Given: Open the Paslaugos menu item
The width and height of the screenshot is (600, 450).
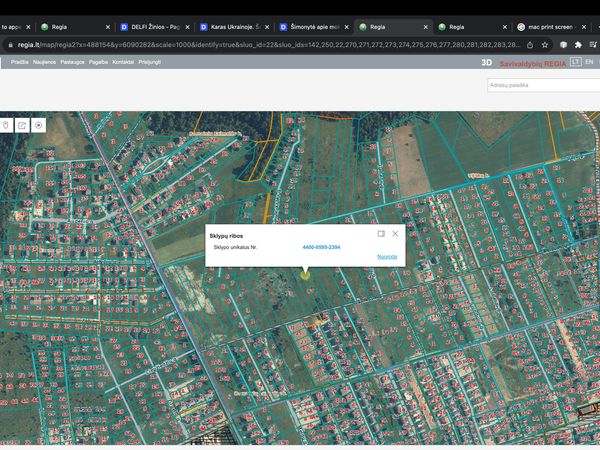Looking at the screenshot, I should pos(72,62).
